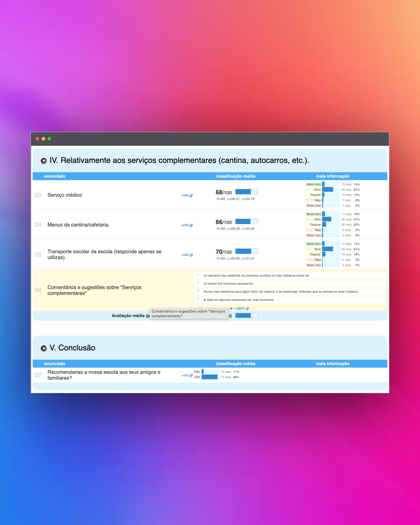Click the Avaliação média progress bar
The width and height of the screenshot is (420, 525).
246,315
